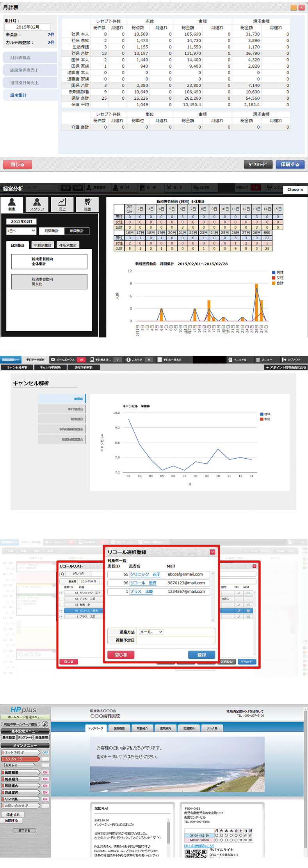Click the 地域 legend swatch in the cancel chart

point(262,414)
